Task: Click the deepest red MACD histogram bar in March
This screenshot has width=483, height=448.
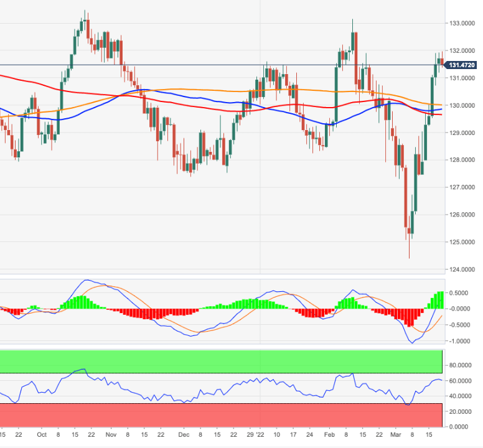Action: tap(409, 318)
